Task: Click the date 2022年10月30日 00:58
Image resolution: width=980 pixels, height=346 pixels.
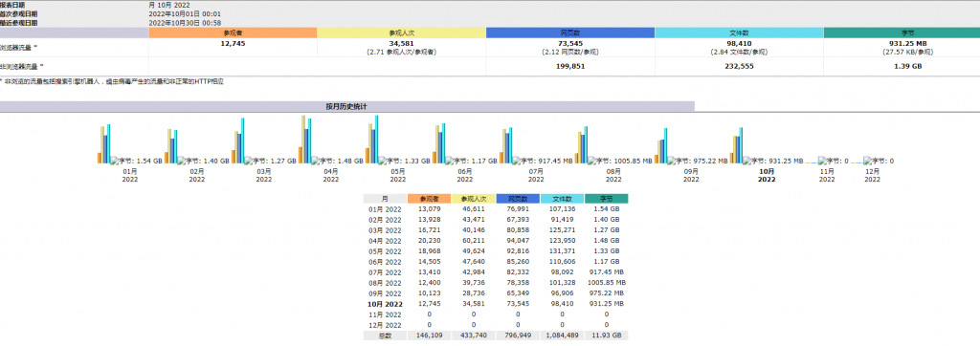Action: coord(185,22)
